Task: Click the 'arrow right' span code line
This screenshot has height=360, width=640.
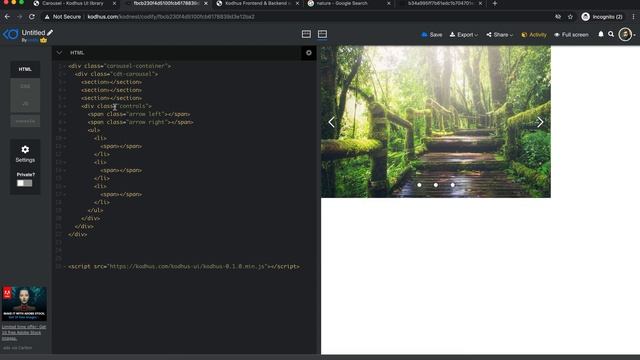Action: pyautogui.click(x=140, y=122)
